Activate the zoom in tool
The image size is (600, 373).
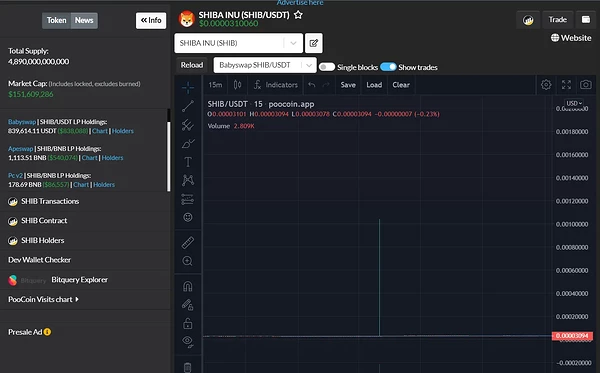[188, 261]
